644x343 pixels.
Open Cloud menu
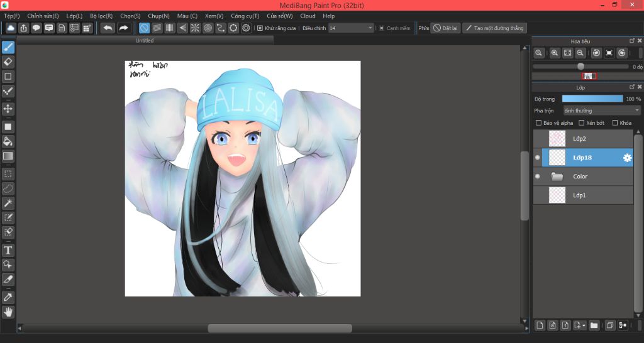tap(308, 16)
